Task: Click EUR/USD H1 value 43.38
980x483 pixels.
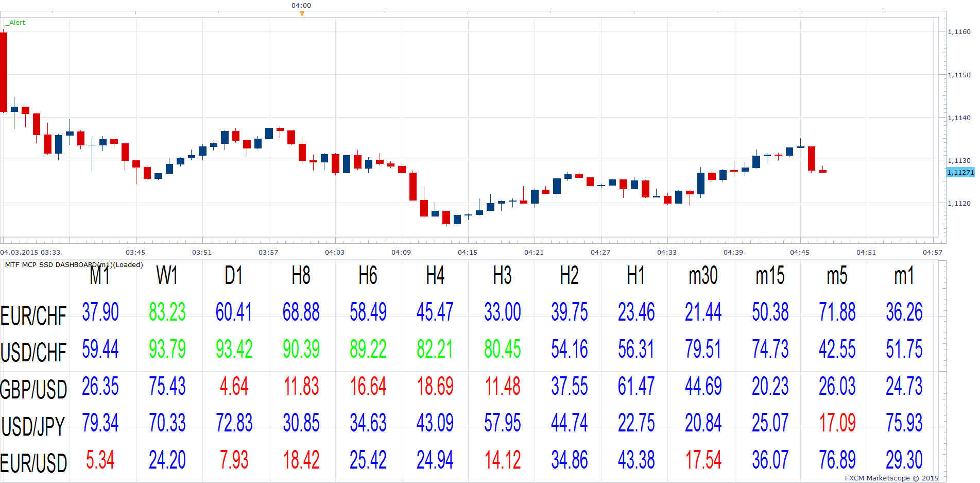Action: click(637, 460)
